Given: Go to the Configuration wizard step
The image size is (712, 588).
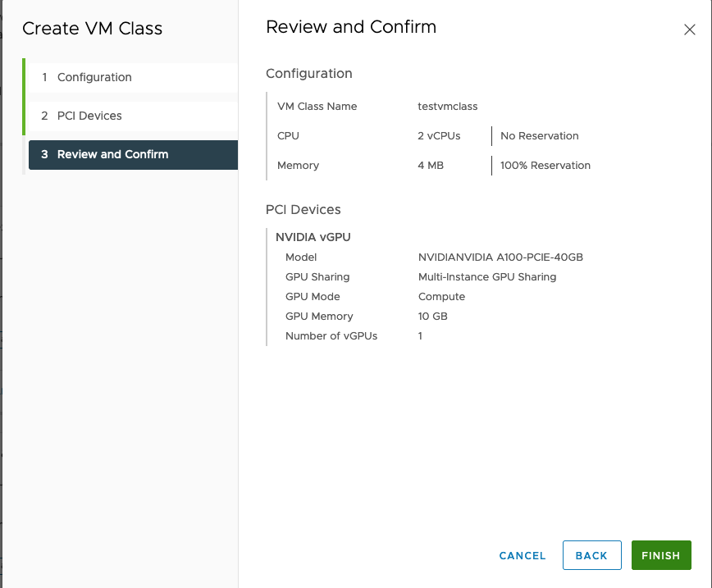Looking at the screenshot, I should pyautogui.click(x=94, y=77).
